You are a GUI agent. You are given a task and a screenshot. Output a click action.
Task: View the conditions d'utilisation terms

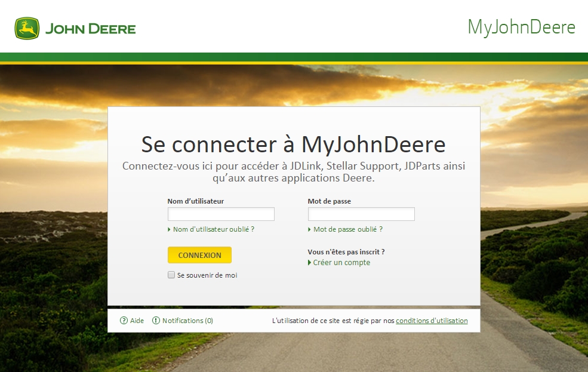pos(431,321)
